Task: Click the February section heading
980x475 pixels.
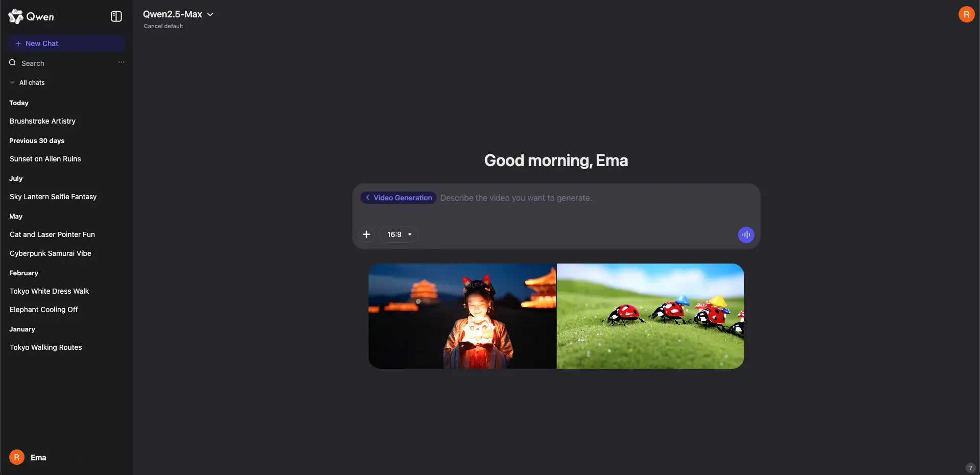Action: point(23,273)
